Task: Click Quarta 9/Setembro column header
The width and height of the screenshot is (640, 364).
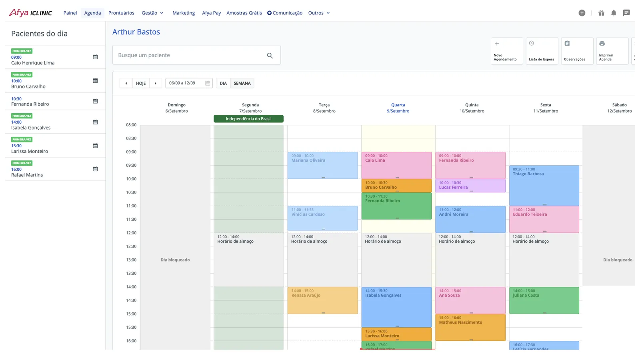Action: coord(398,108)
